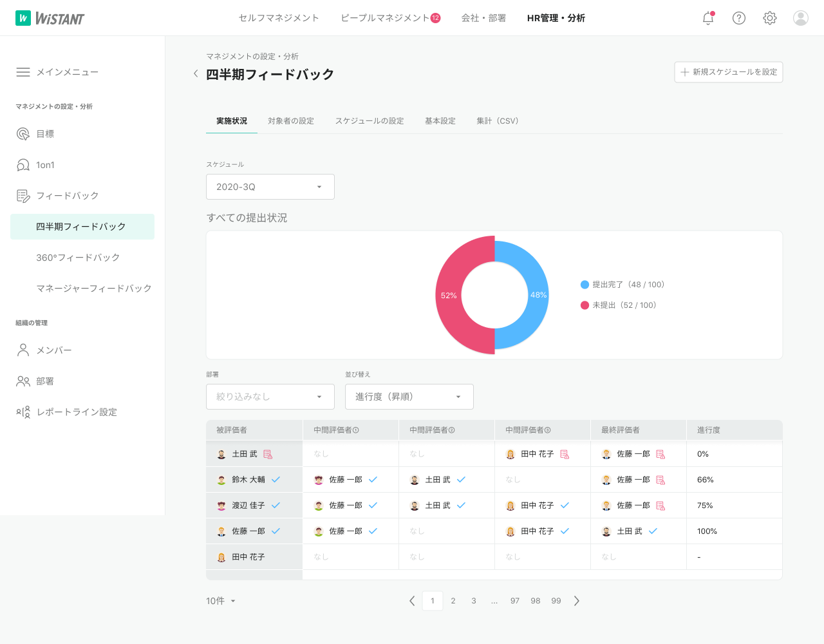This screenshot has width=824, height=644.
Task: Go to next page arrow
Action: (x=577, y=601)
